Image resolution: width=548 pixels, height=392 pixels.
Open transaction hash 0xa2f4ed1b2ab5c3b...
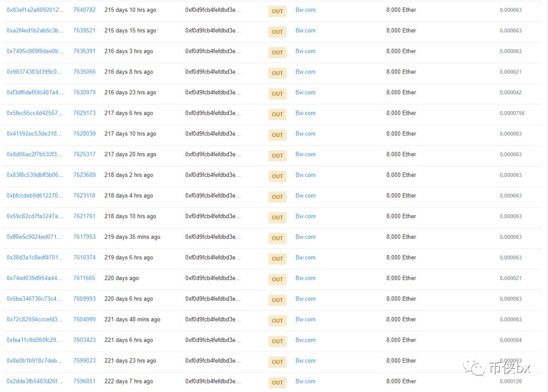click(x=35, y=30)
